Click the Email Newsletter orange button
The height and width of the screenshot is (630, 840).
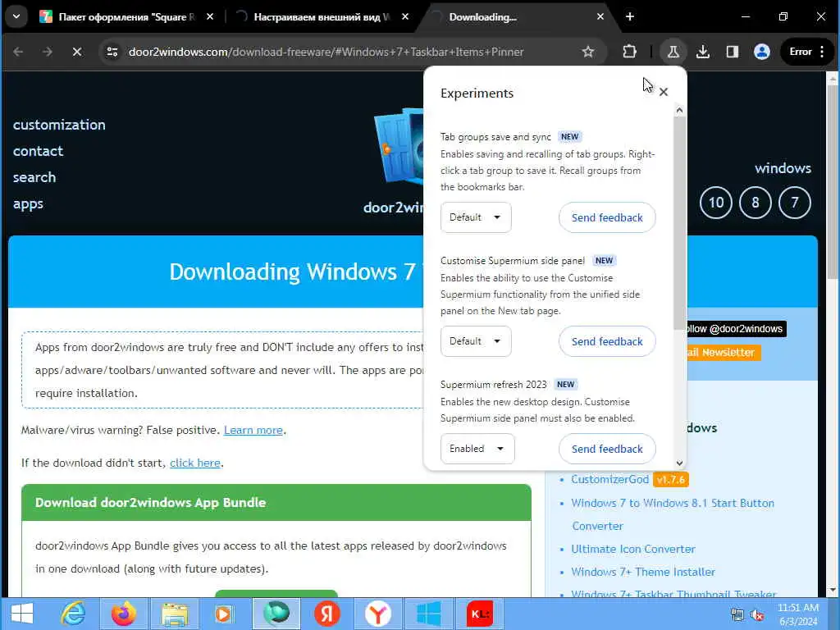[x=724, y=353]
